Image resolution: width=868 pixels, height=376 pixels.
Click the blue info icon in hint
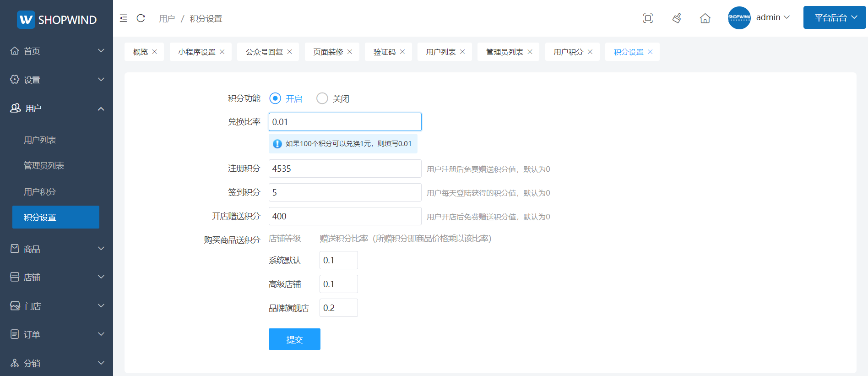277,144
